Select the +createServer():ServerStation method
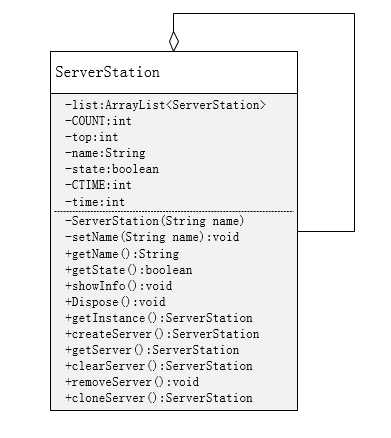 pos(162,334)
